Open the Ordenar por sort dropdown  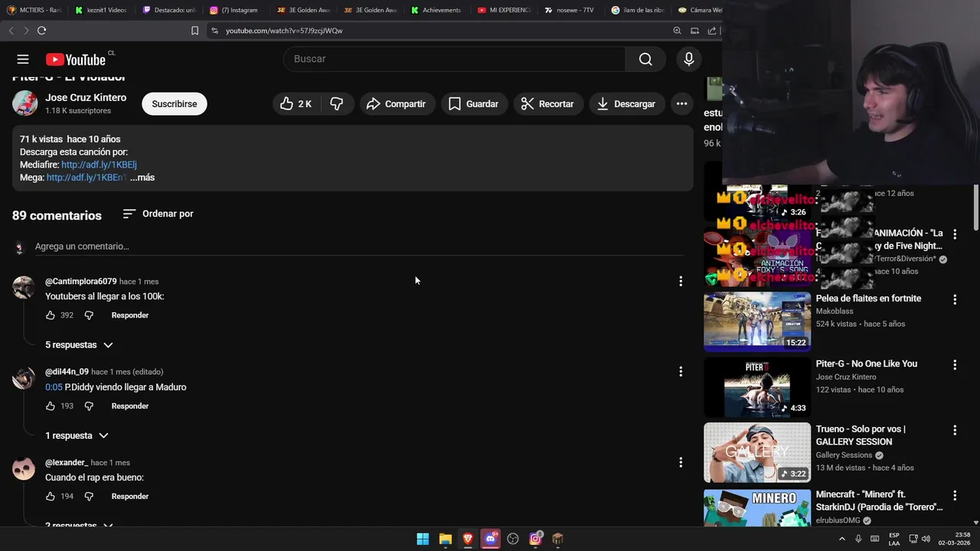(158, 214)
